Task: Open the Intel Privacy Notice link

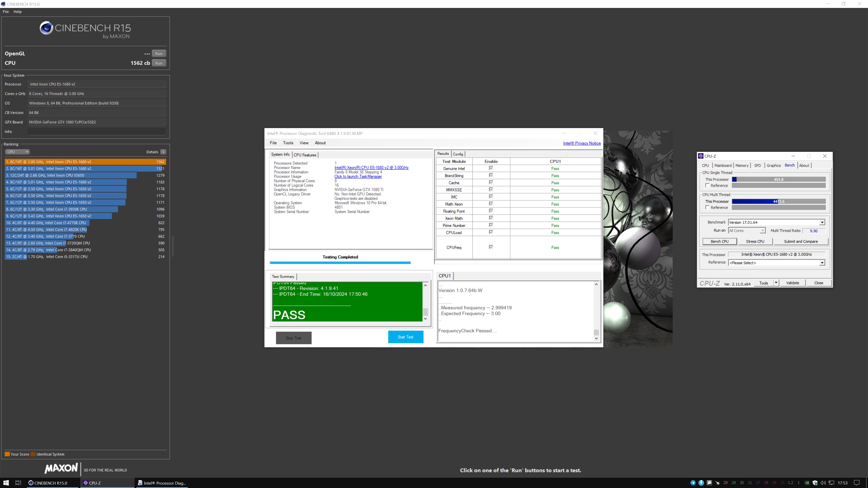Action: (x=582, y=143)
